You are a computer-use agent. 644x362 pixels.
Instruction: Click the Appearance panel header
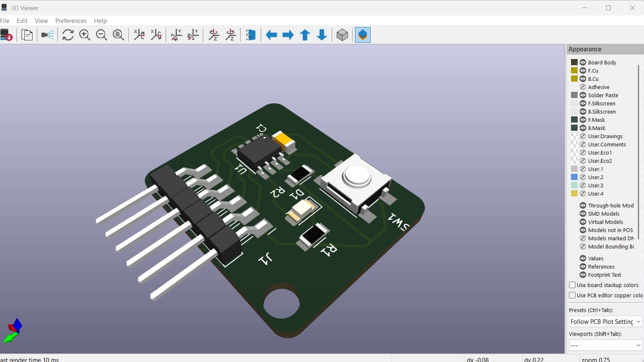point(605,49)
